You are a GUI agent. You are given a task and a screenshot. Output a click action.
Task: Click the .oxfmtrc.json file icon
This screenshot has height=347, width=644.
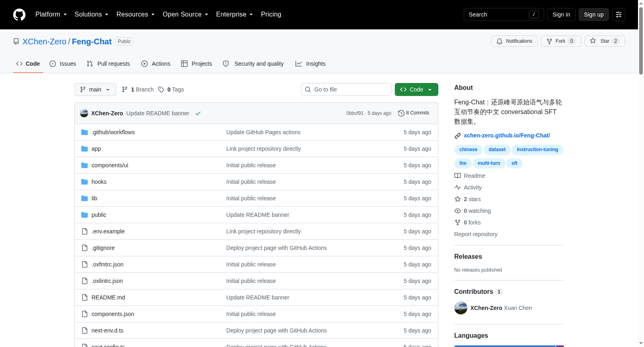tap(85, 264)
